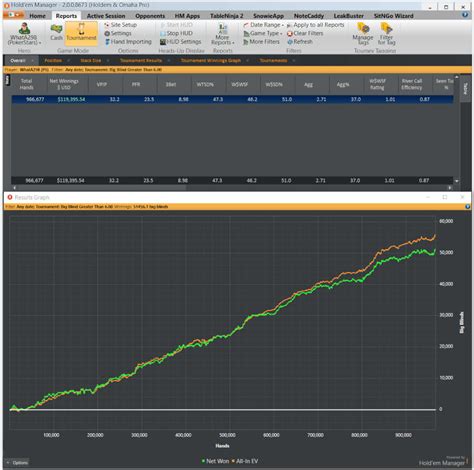
Task: Select the Tournaments report tab
Action: click(x=273, y=61)
